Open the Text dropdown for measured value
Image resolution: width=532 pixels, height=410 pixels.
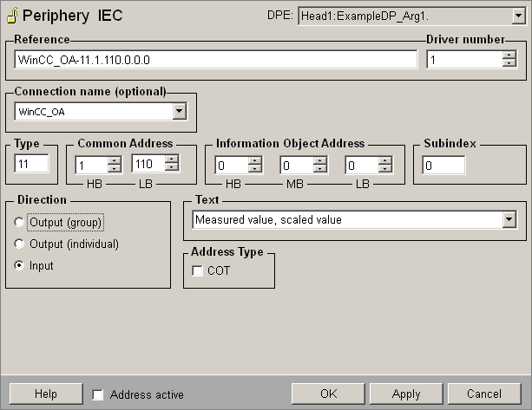[x=509, y=220]
